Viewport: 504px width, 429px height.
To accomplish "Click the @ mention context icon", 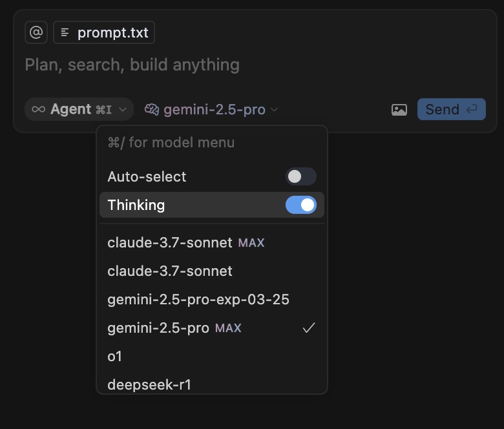I will tap(36, 32).
